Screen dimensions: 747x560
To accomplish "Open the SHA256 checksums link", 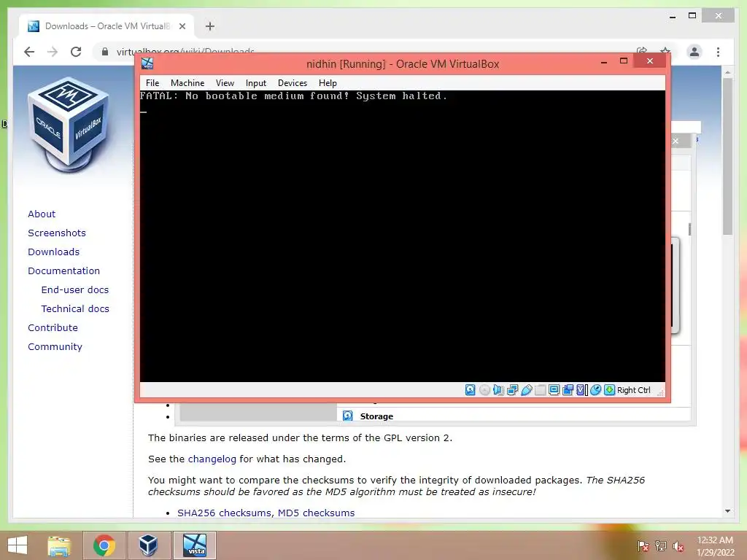I will tap(225, 513).
